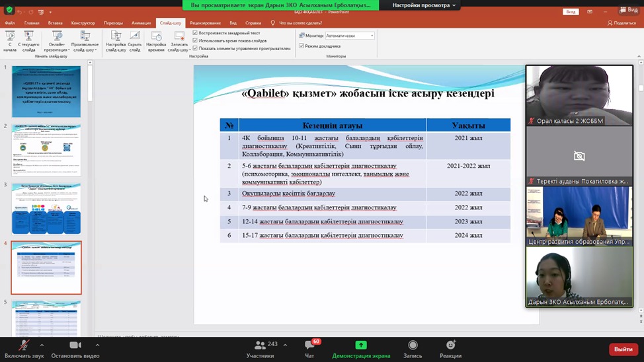
Task: Switch to the Конструктор tab
Action: 83,23
